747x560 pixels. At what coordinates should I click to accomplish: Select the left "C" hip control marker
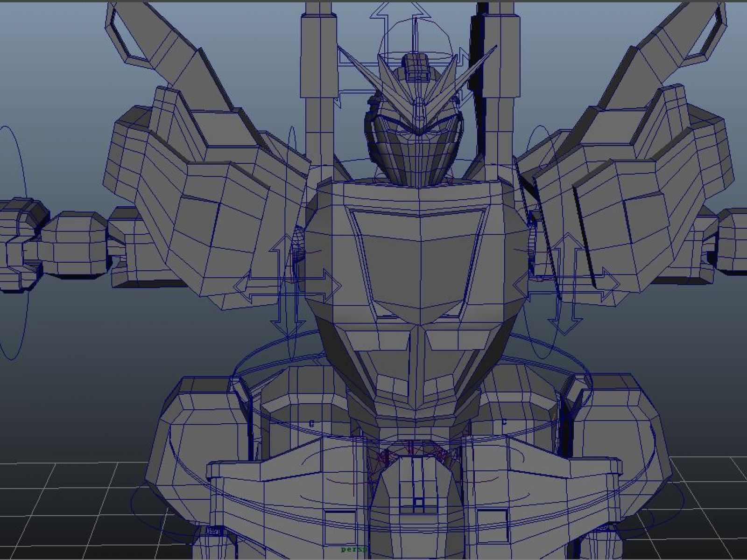311,424
